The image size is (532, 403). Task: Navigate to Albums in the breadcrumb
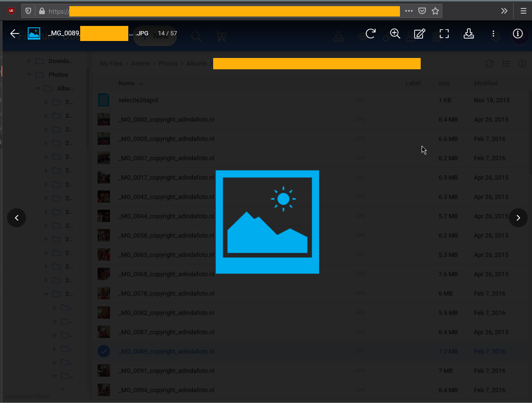click(197, 64)
